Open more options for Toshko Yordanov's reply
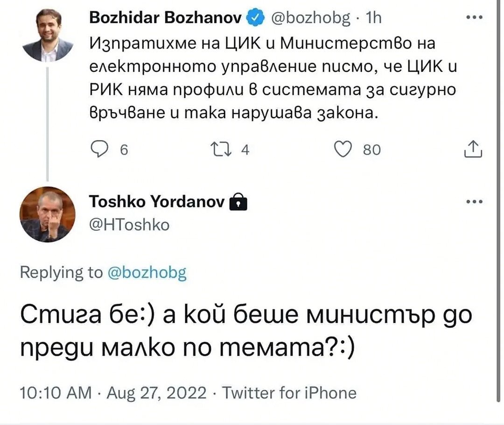 tap(474, 203)
